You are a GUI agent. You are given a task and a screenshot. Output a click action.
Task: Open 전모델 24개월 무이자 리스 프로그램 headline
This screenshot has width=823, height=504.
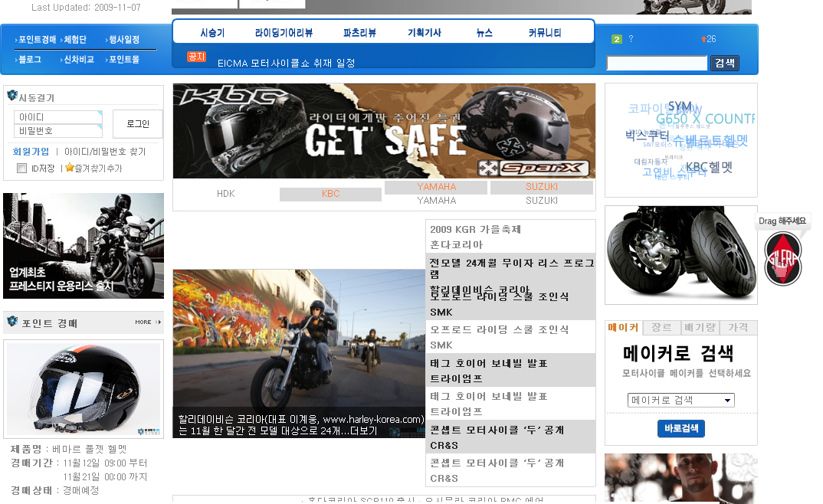[512, 268]
